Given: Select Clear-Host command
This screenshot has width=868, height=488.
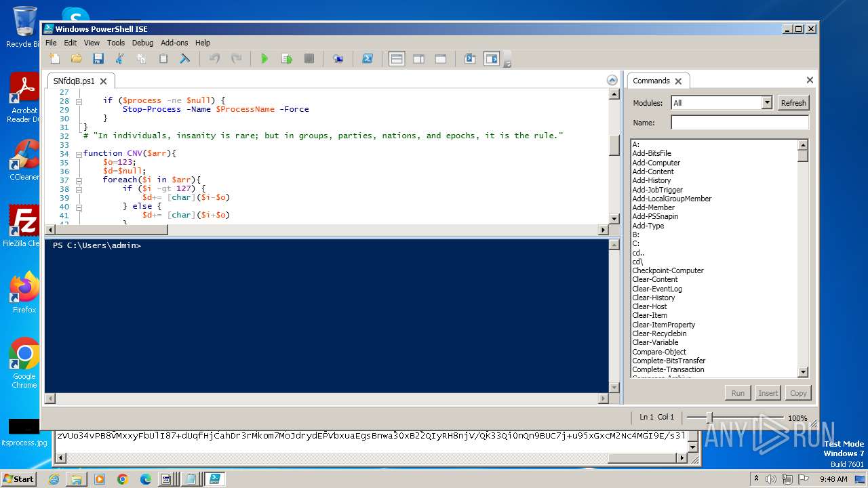Looking at the screenshot, I should point(650,306).
